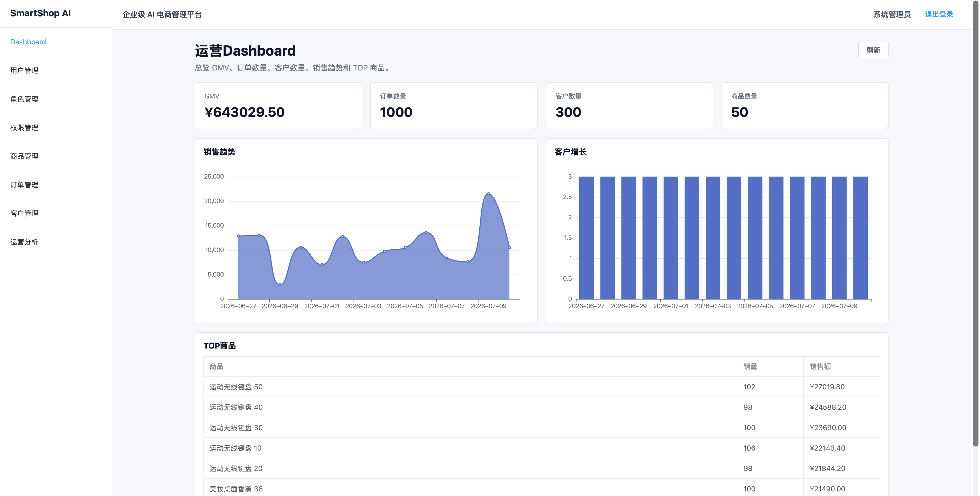Click the peak point of 销售趋势 chart
This screenshot has width=980, height=496.
488,194
